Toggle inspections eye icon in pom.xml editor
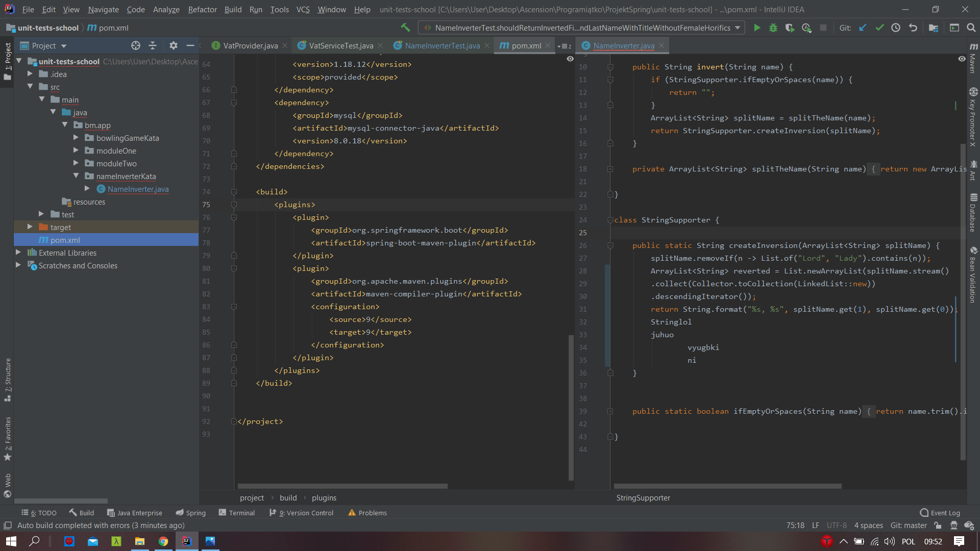Image resolution: width=980 pixels, height=551 pixels. [x=570, y=59]
